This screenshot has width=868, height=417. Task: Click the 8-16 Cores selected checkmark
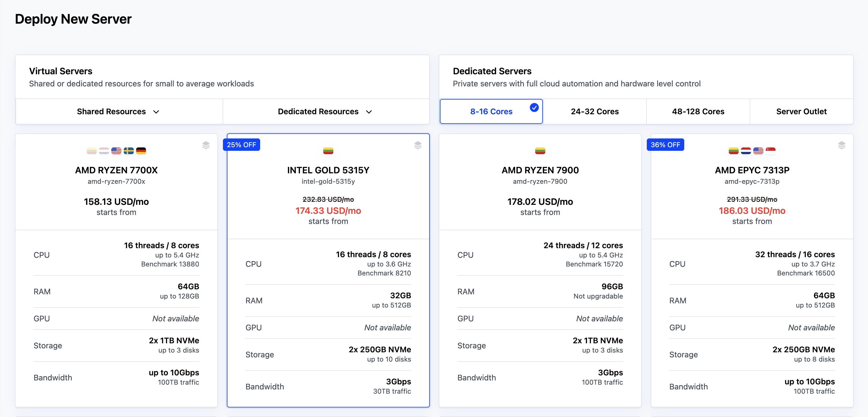pos(534,107)
